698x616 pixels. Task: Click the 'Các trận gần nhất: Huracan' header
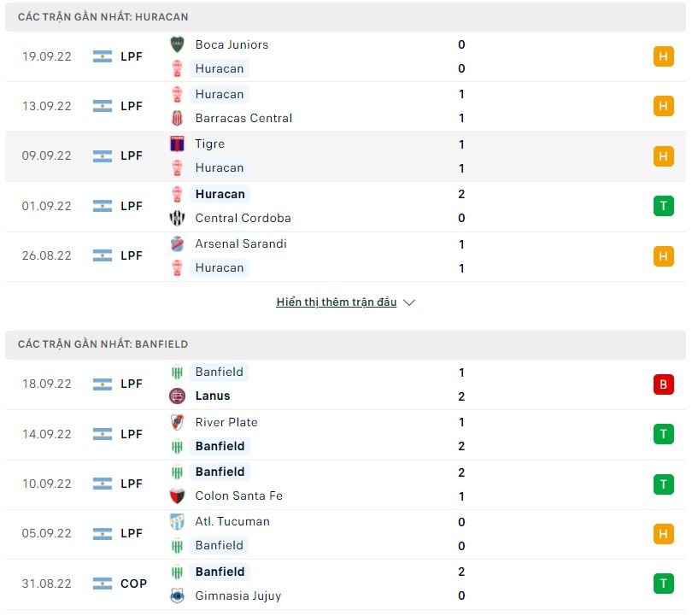(103, 17)
